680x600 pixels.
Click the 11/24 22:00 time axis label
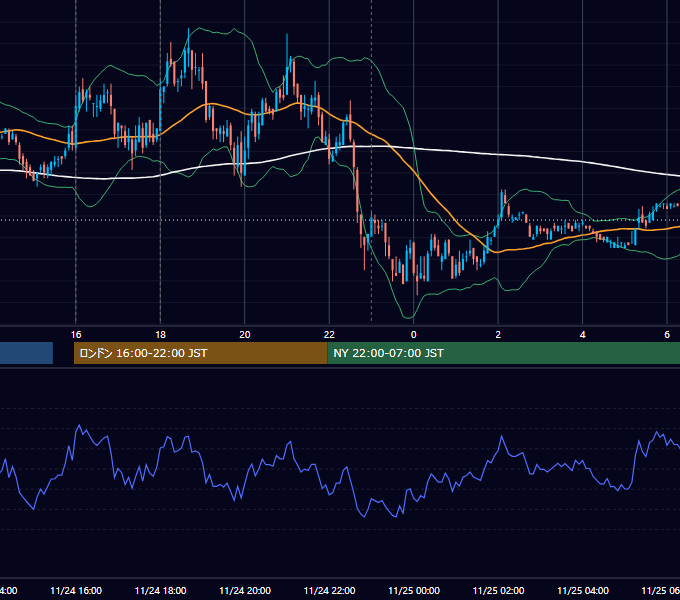click(329, 590)
